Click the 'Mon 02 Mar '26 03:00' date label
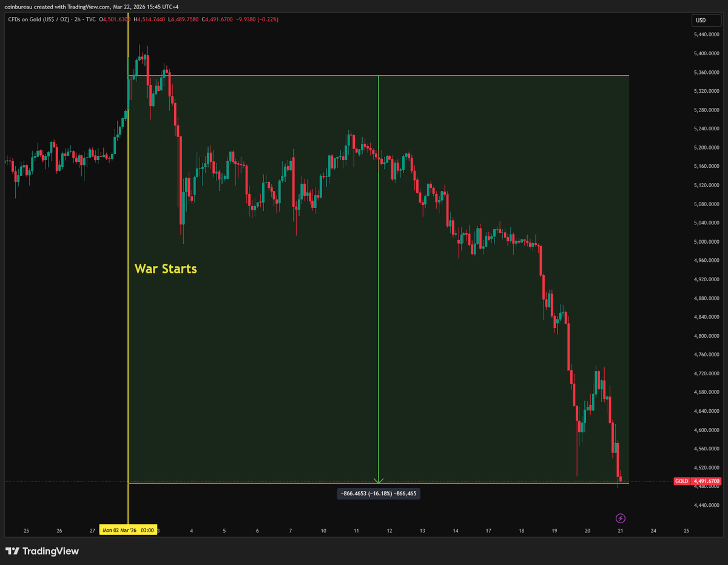Viewport: 728px width, 565px height. coord(128,530)
